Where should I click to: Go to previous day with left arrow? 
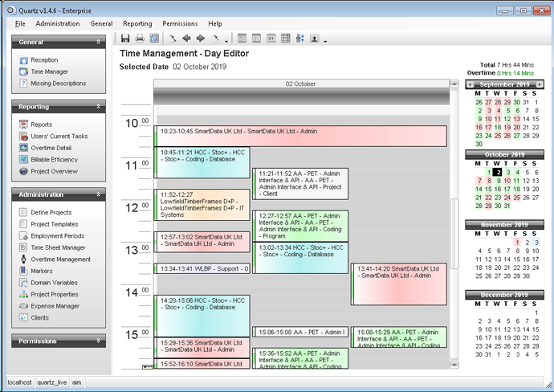point(186,39)
